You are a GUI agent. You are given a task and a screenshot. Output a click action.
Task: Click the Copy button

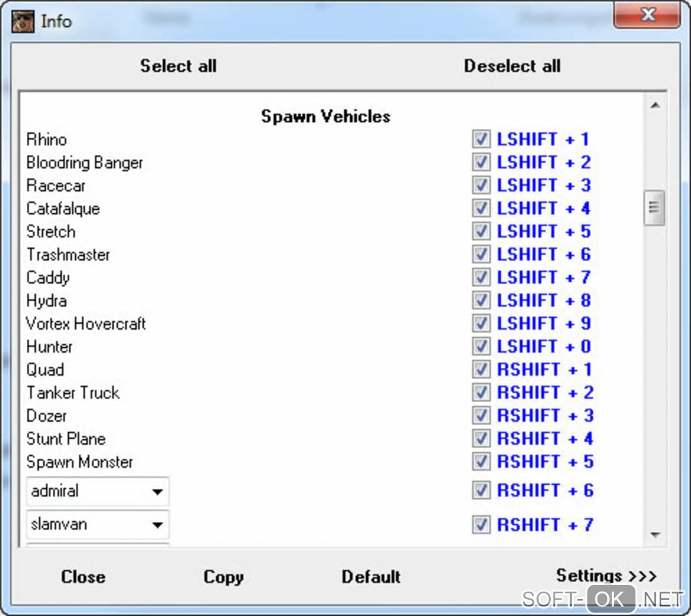(x=224, y=577)
